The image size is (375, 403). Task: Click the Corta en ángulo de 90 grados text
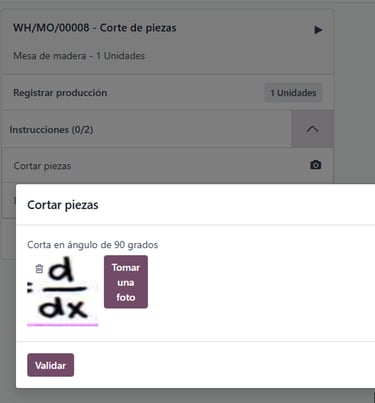click(93, 245)
